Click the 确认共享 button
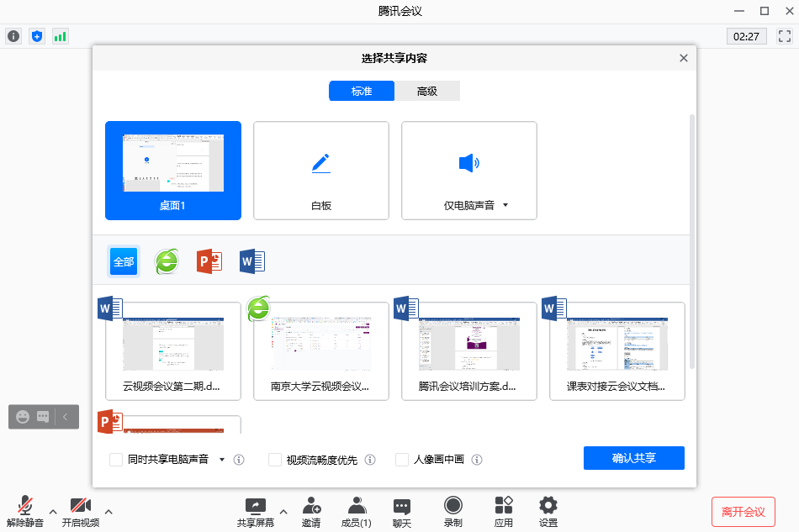 point(634,458)
